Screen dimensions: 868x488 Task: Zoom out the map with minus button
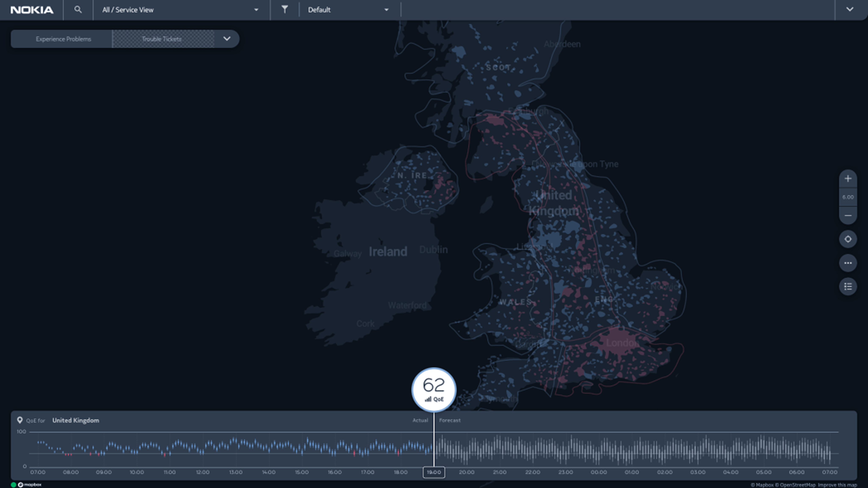pyautogui.click(x=848, y=216)
